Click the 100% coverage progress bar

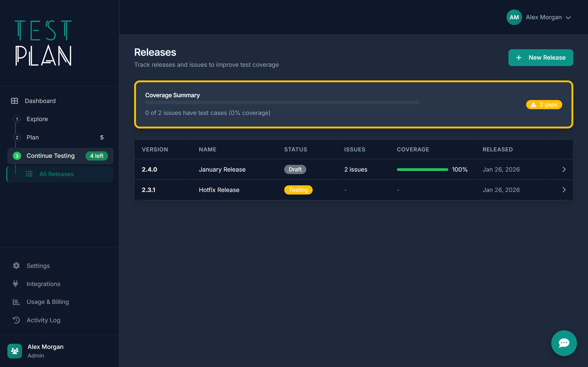point(422,169)
